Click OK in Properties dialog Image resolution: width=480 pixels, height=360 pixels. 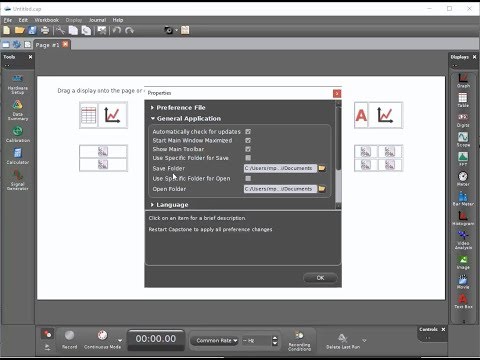point(320,278)
